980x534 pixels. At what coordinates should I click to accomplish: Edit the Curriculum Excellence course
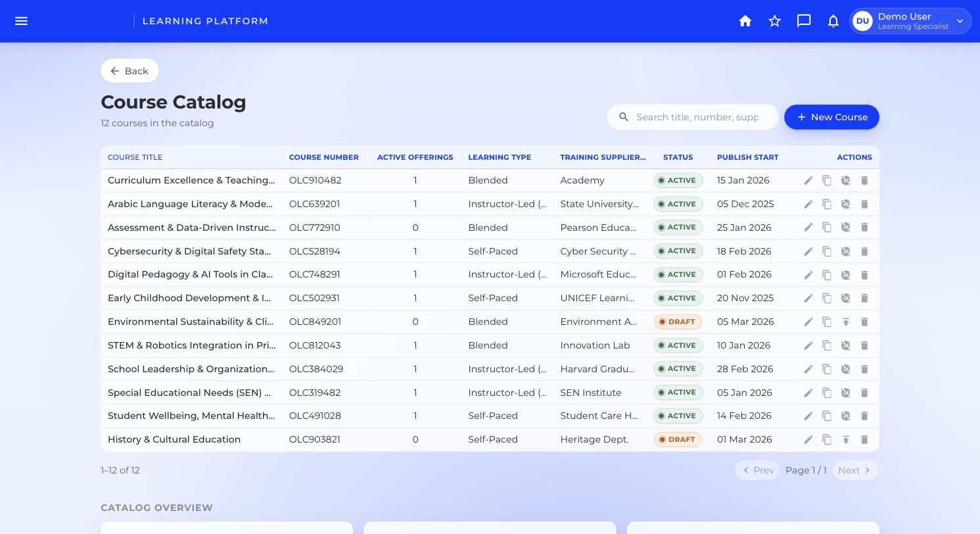(x=808, y=180)
